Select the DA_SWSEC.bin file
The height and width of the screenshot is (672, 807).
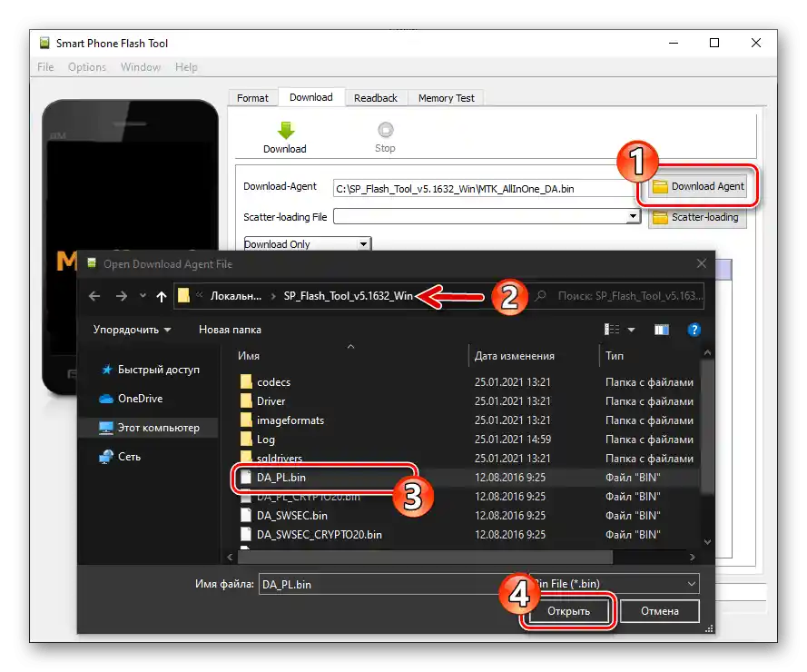coord(291,516)
